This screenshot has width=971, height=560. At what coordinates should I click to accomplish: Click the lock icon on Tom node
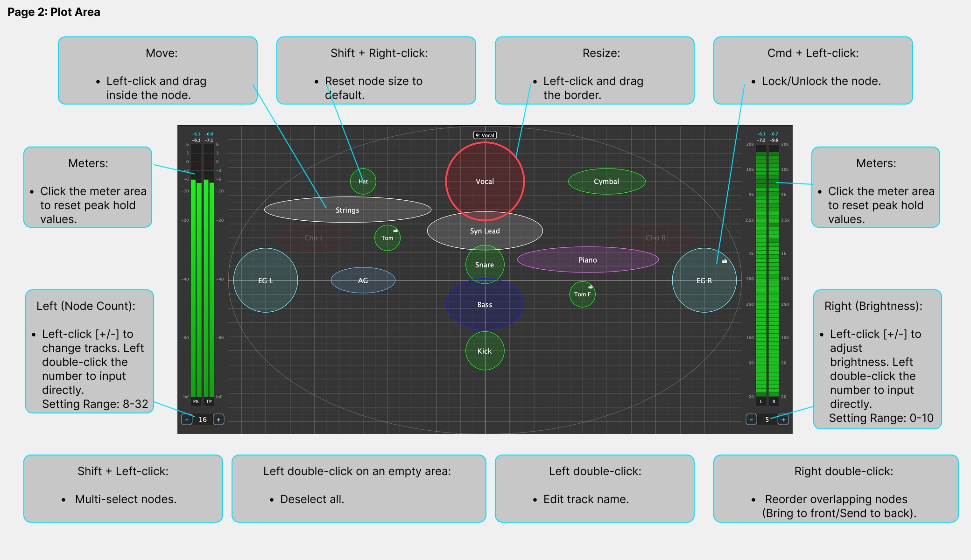pos(395,231)
